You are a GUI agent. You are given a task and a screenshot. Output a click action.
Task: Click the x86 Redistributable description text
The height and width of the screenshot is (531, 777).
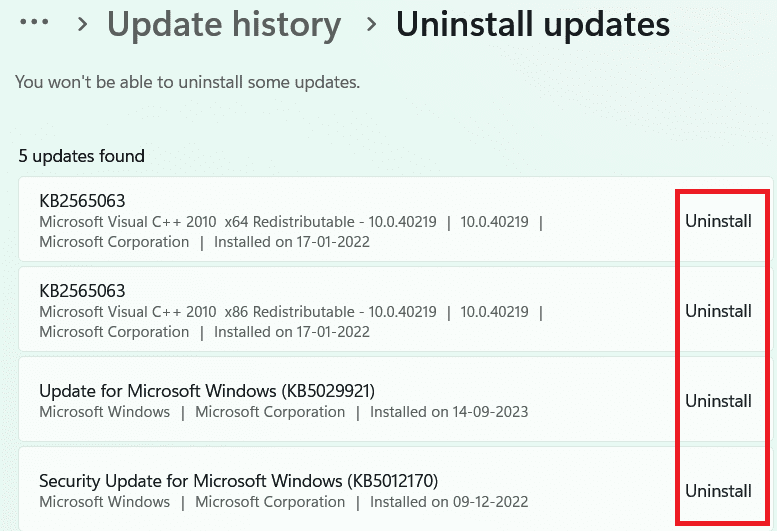pos(237,312)
